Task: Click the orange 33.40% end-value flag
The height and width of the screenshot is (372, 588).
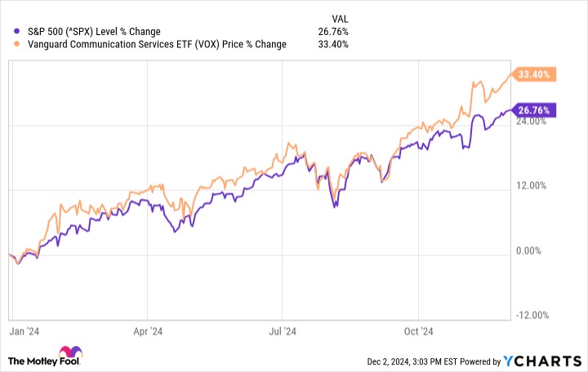Action: (533, 74)
